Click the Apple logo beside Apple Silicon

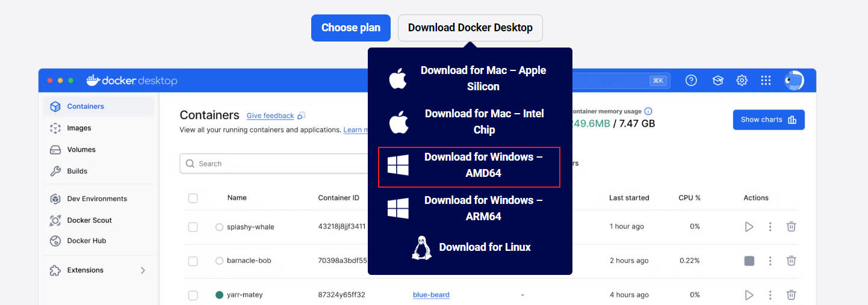click(x=398, y=78)
